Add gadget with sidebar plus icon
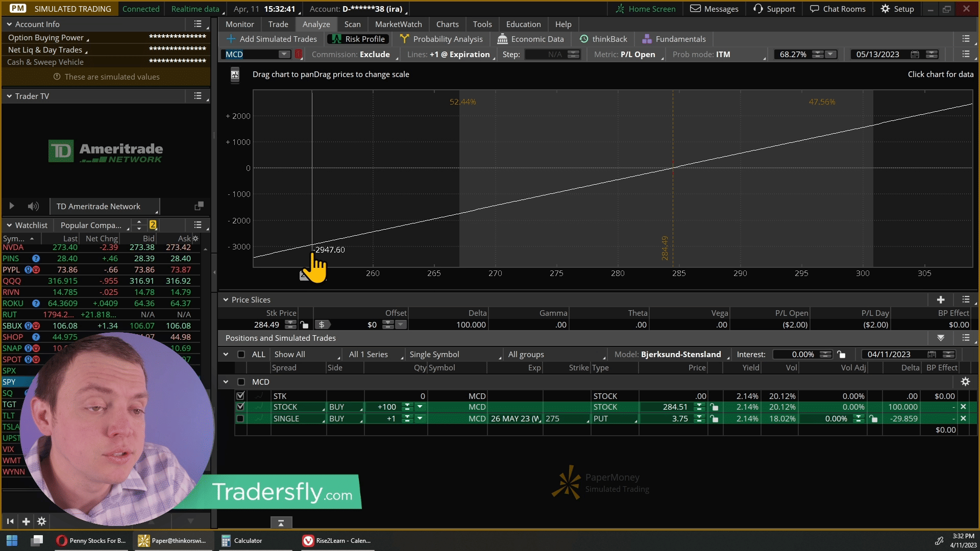 26,521
